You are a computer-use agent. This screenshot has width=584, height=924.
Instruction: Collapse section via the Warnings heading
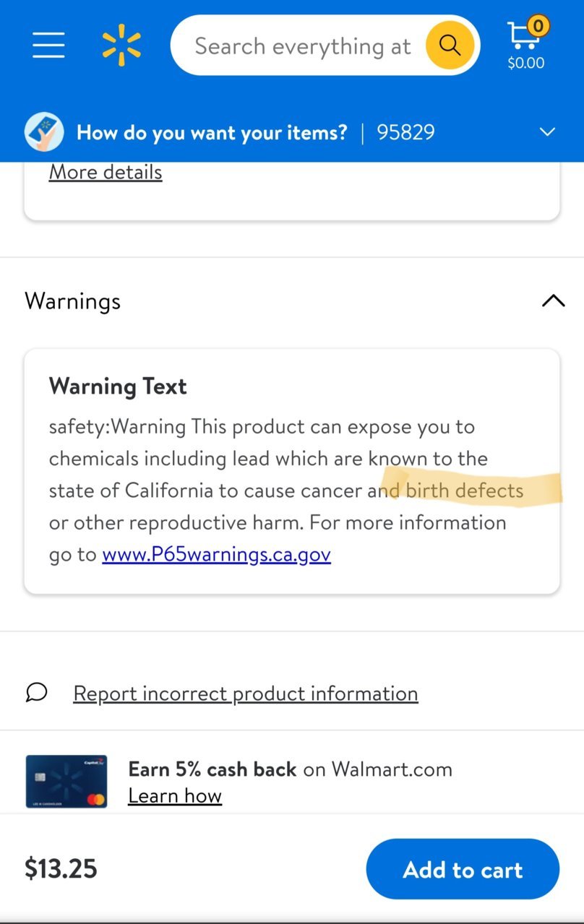(73, 301)
